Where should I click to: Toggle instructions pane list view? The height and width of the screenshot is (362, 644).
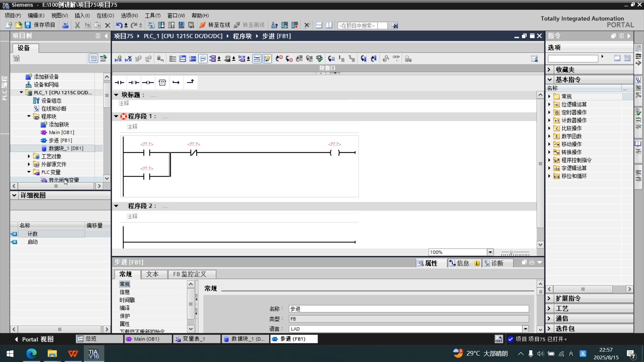(x=627, y=58)
